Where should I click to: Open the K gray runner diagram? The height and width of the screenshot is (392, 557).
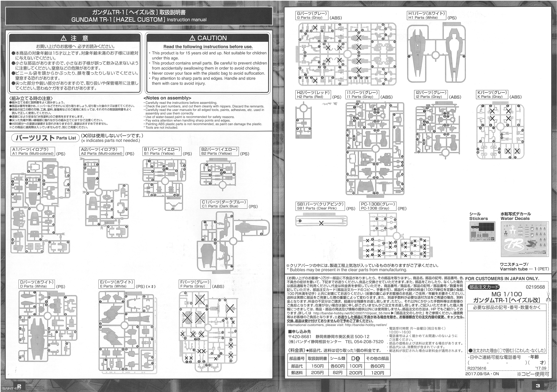(x=500, y=131)
